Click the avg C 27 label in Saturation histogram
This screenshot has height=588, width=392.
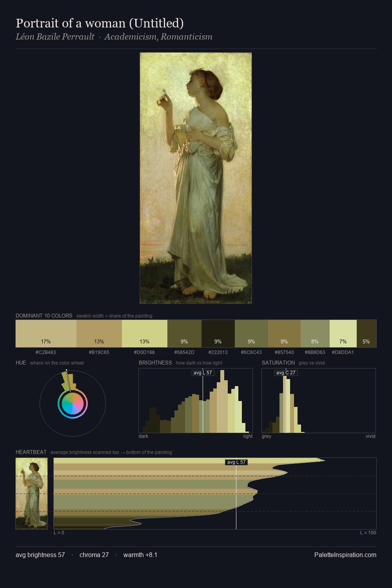click(286, 373)
